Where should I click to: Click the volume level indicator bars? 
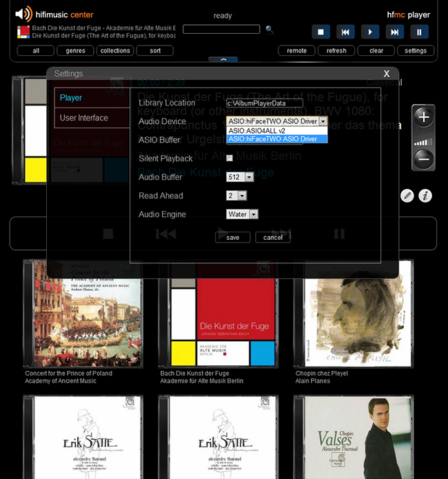423,142
